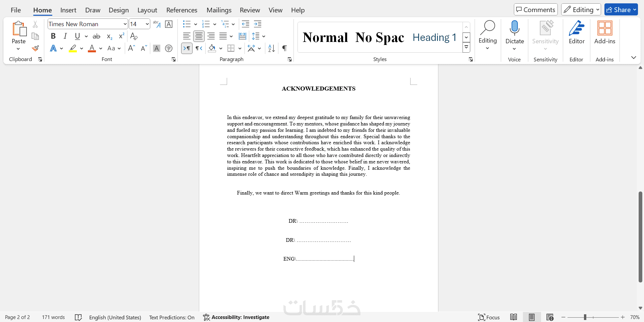644x322 pixels.
Task: Toggle Center alignment
Action: 199,36
